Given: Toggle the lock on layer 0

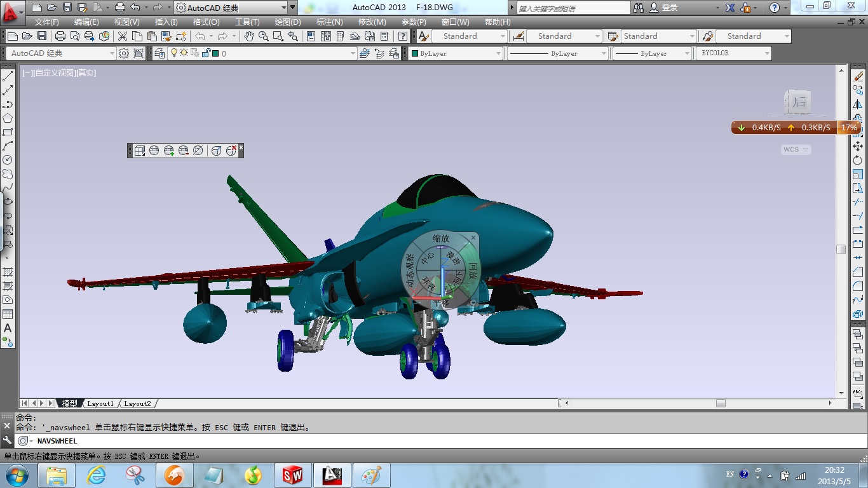Looking at the screenshot, I should pos(207,53).
